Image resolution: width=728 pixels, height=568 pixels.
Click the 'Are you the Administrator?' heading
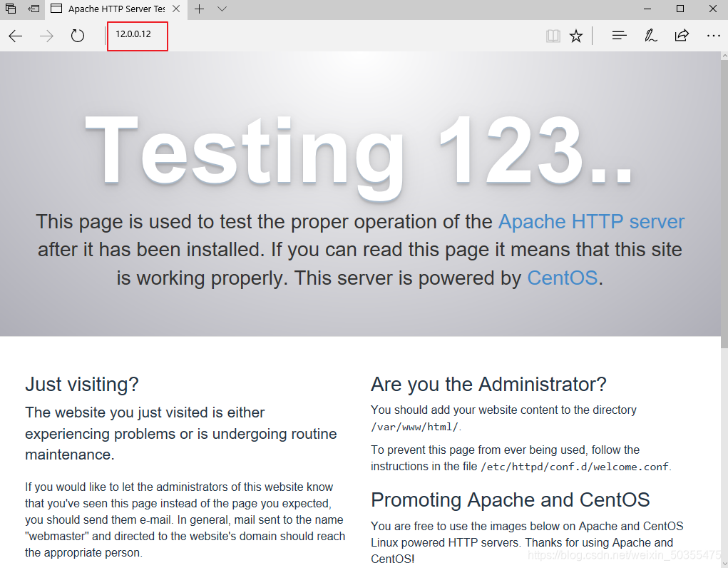489,385
